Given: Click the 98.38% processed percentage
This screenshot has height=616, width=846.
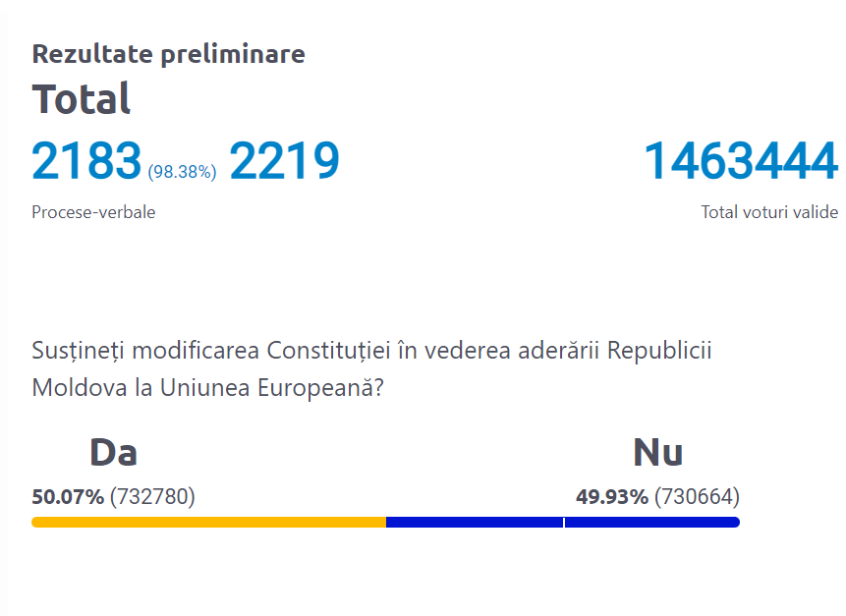Looking at the screenshot, I should coord(182,173).
